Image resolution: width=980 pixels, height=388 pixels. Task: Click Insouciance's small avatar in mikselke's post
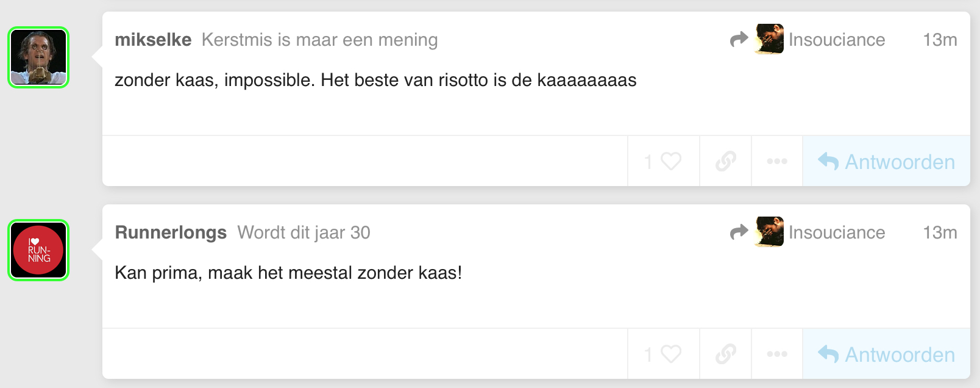(769, 39)
